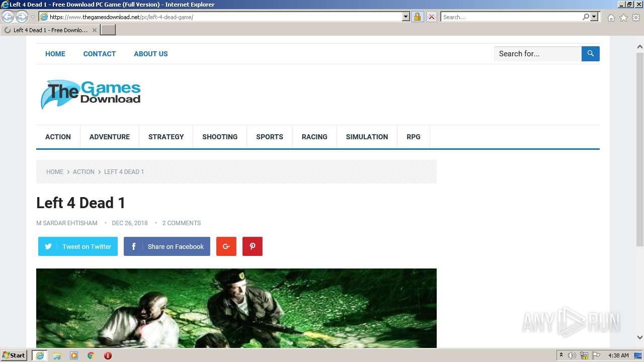Click the Action Center flag icon
The height and width of the screenshot is (362, 644).
pos(596,355)
